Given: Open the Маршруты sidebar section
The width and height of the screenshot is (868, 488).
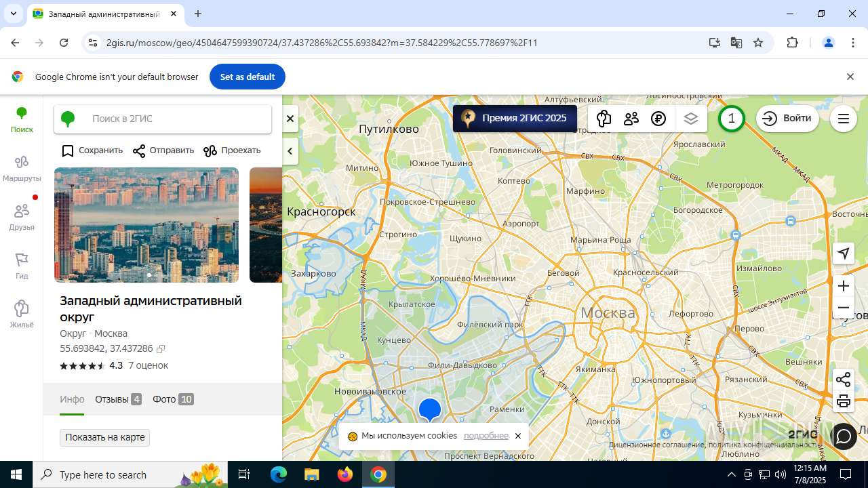Looking at the screenshot, I should click(22, 169).
